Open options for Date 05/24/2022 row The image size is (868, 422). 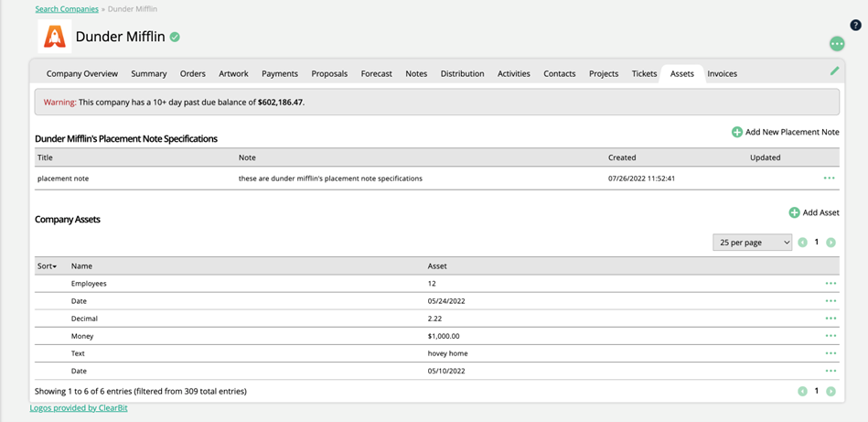click(830, 301)
